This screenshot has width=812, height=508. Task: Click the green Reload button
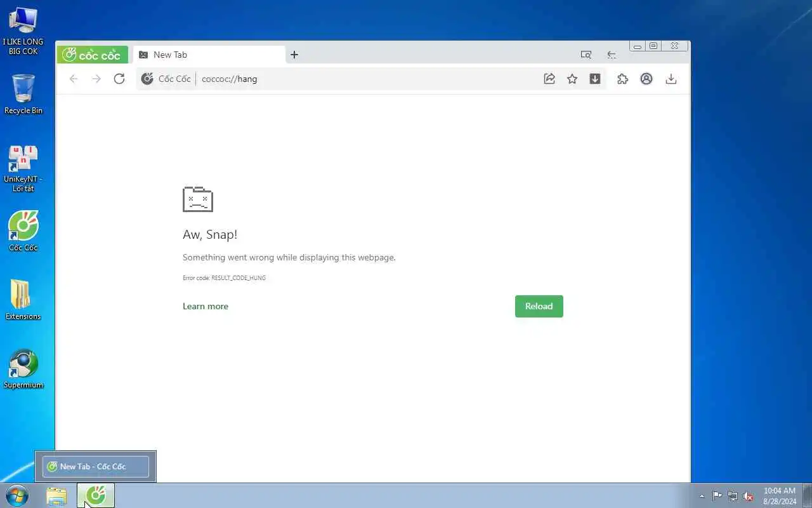pyautogui.click(x=539, y=306)
